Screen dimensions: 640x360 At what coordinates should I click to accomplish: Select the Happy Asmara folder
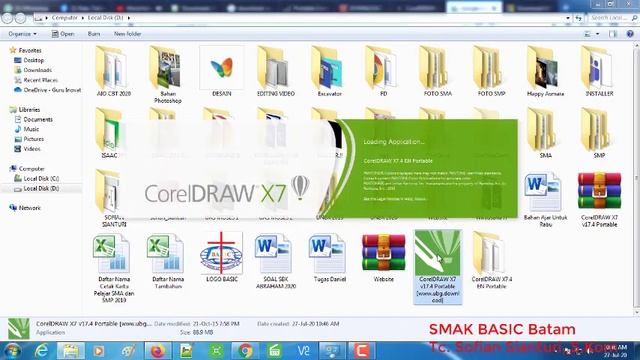point(545,72)
